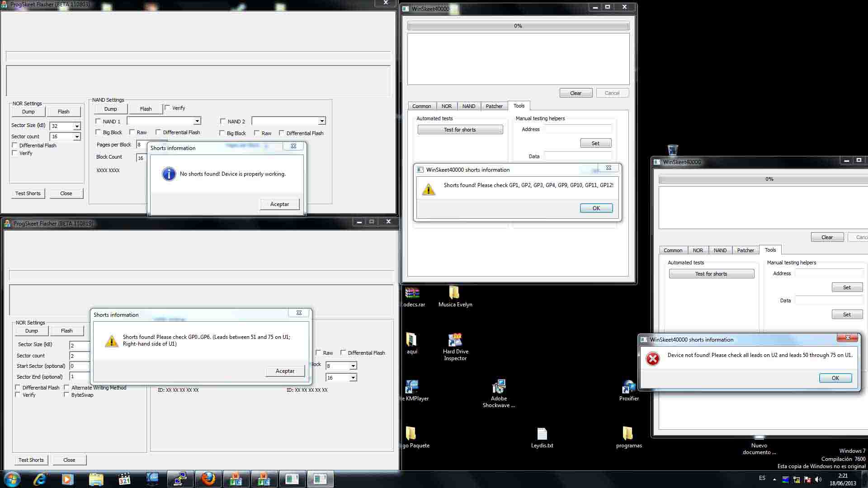The image size is (868, 488).
Task: Open the NAND 2 chip dropdown
Action: click(322, 121)
